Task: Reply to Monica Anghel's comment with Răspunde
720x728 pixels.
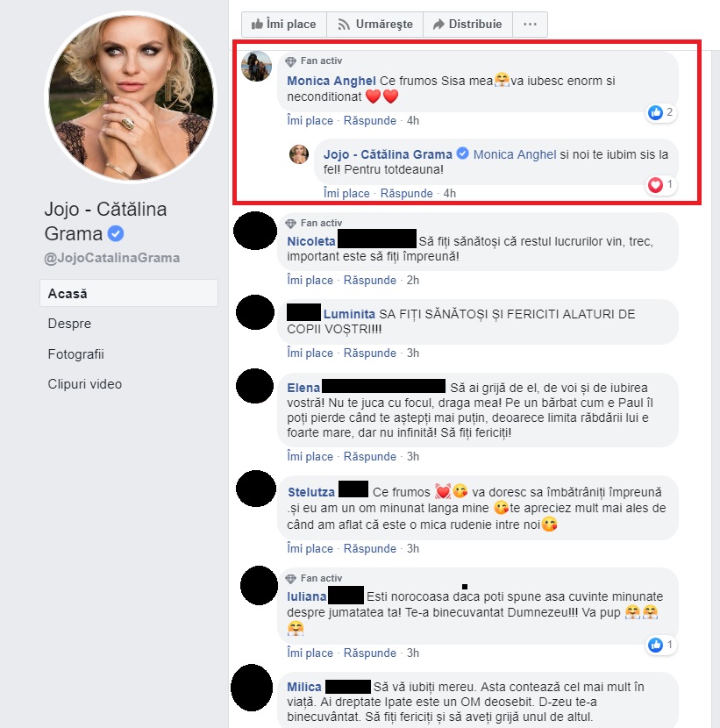Action: 369,121
